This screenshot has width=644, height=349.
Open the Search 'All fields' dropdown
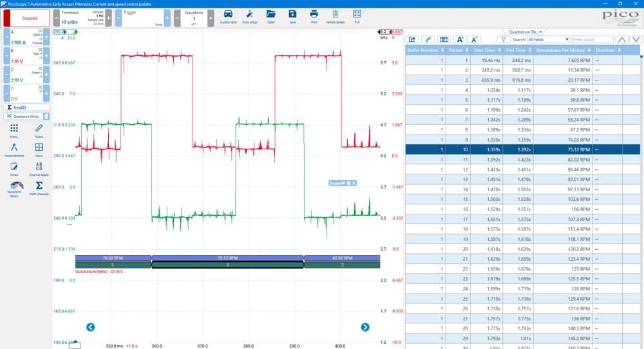pos(548,39)
